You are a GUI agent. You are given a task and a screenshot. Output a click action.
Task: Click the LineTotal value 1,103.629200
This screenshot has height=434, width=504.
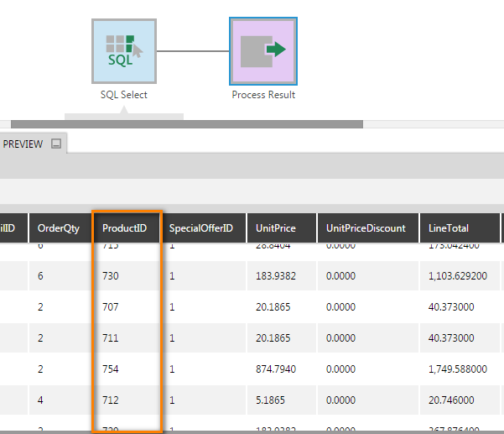[458, 275]
